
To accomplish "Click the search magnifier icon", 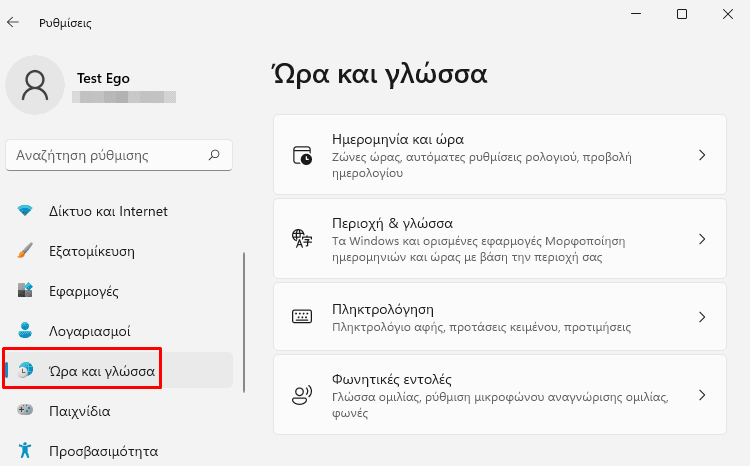I will pyautogui.click(x=214, y=155).
